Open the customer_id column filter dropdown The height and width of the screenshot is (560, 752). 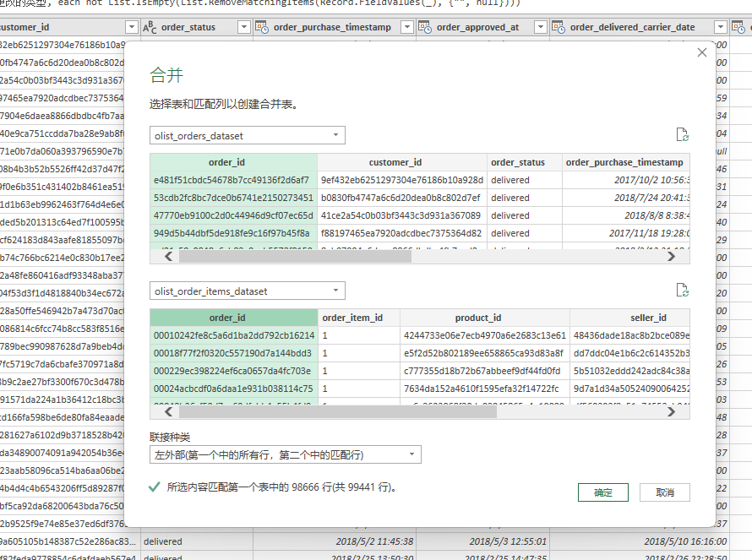[x=132, y=27]
